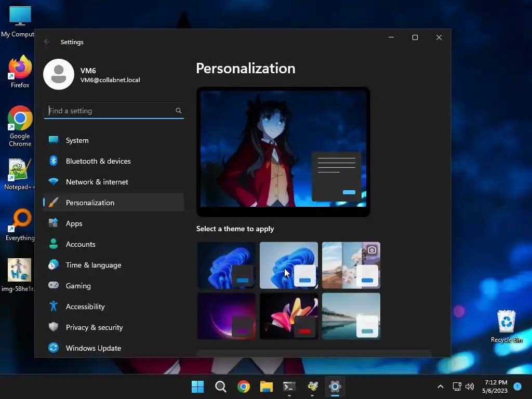Select the Everything search desktop shortcut

(x=20, y=224)
